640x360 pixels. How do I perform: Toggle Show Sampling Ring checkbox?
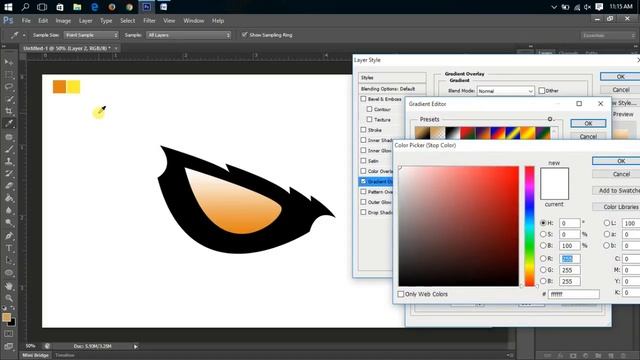pos(244,35)
